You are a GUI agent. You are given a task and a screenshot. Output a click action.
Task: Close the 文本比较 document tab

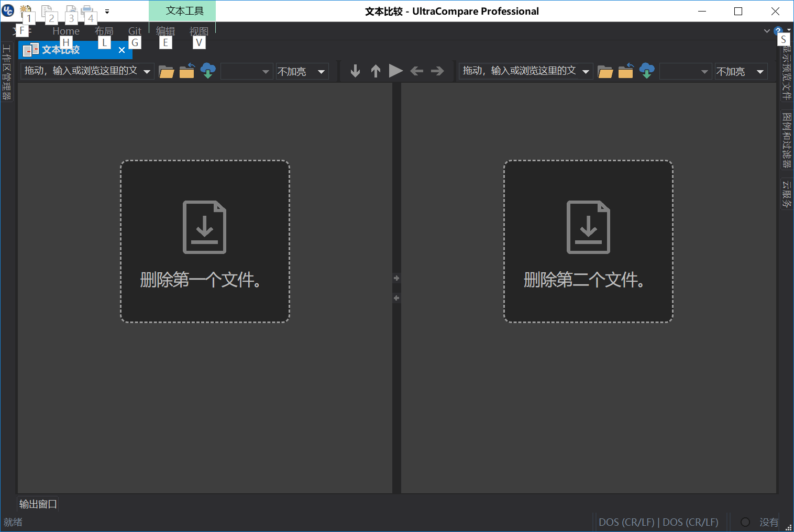click(122, 50)
